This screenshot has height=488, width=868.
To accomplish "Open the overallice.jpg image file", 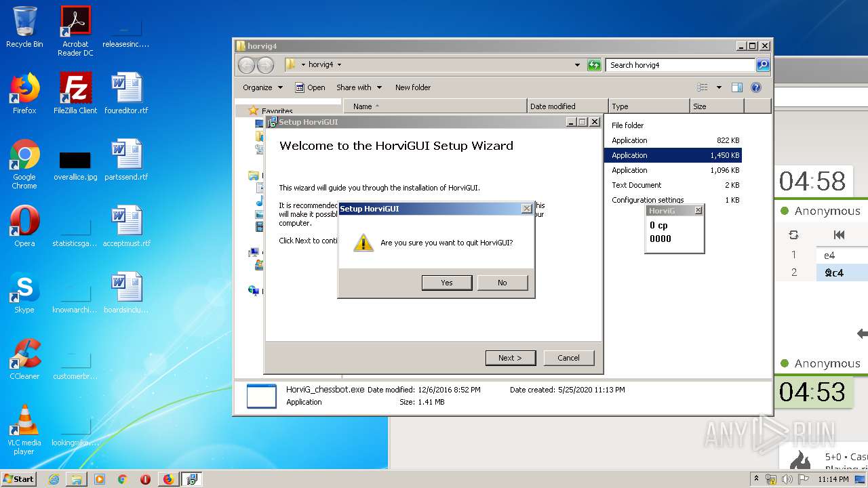I will click(x=75, y=164).
